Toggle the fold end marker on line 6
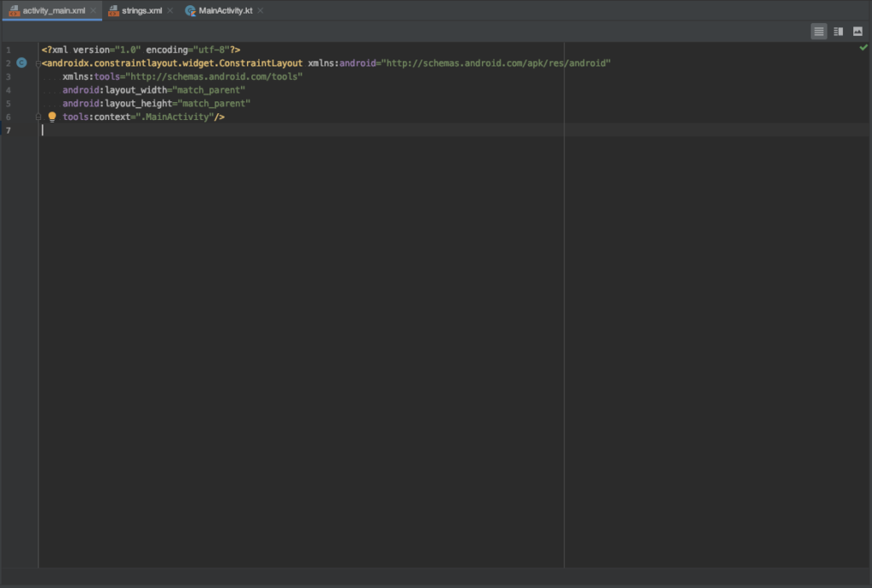This screenshot has height=588, width=872. click(x=37, y=117)
